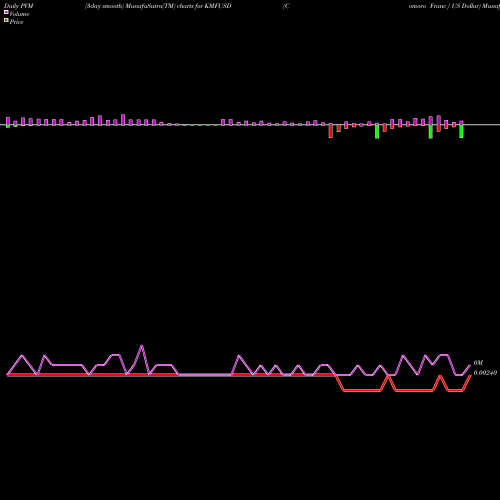Click the 'charts for KMFUSD' heading text

point(204,6)
